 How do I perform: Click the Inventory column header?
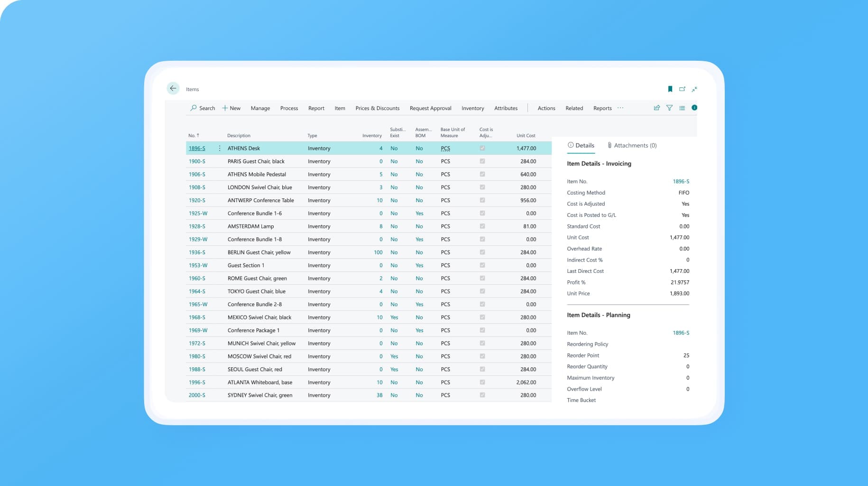(372, 136)
